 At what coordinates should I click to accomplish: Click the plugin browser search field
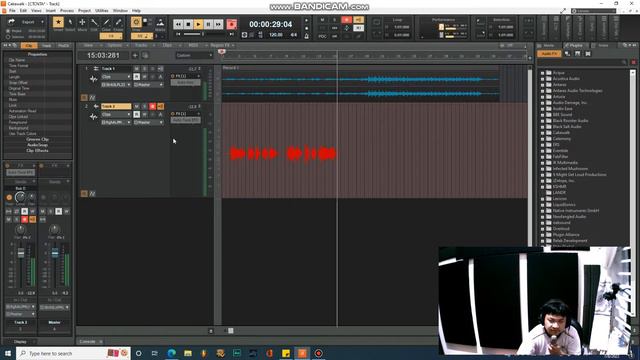[x=582, y=62]
